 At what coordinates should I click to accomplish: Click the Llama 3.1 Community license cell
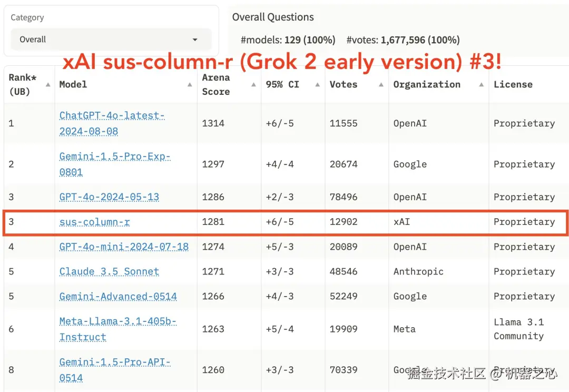point(519,329)
